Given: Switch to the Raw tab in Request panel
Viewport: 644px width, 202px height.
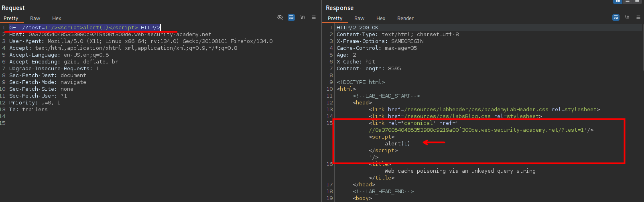Looking at the screenshot, I should click(35, 18).
